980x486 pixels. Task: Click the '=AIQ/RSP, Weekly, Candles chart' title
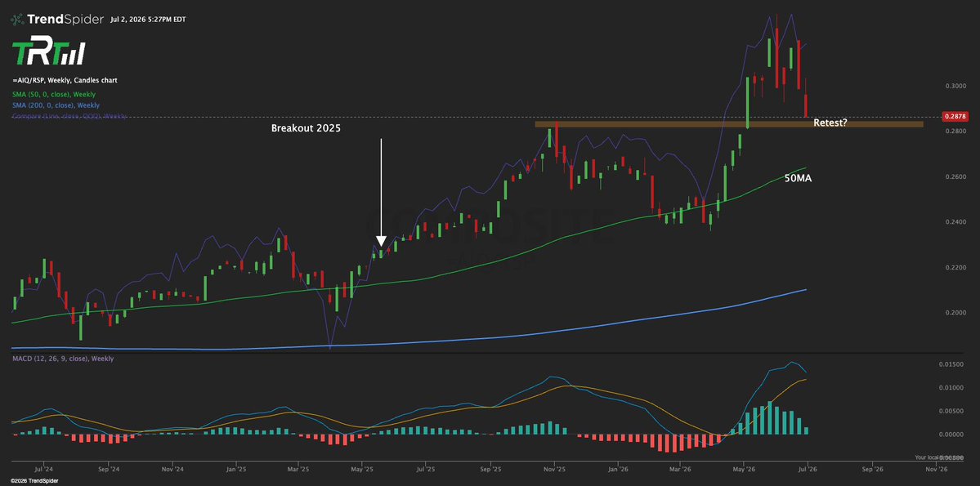click(65, 81)
